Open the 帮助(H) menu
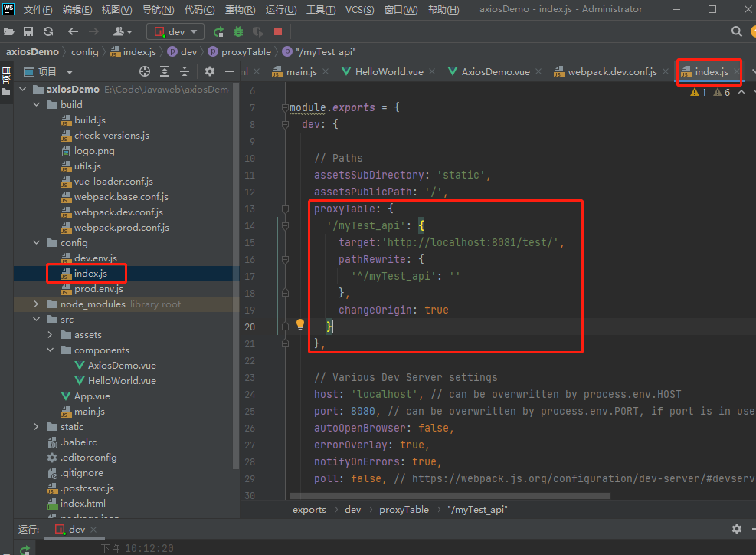 click(x=443, y=10)
